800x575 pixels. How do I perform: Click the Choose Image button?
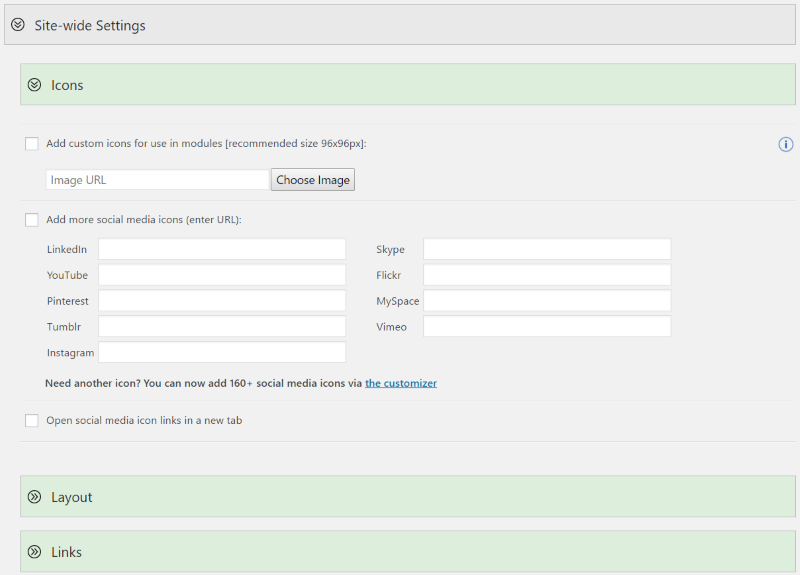coord(313,180)
